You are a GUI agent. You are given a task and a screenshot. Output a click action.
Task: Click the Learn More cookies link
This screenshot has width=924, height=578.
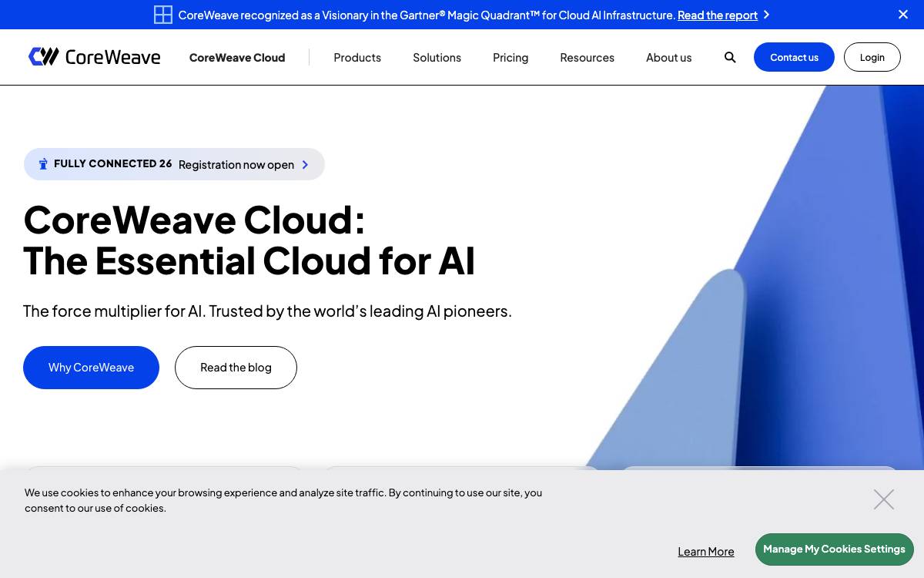tap(706, 552)
